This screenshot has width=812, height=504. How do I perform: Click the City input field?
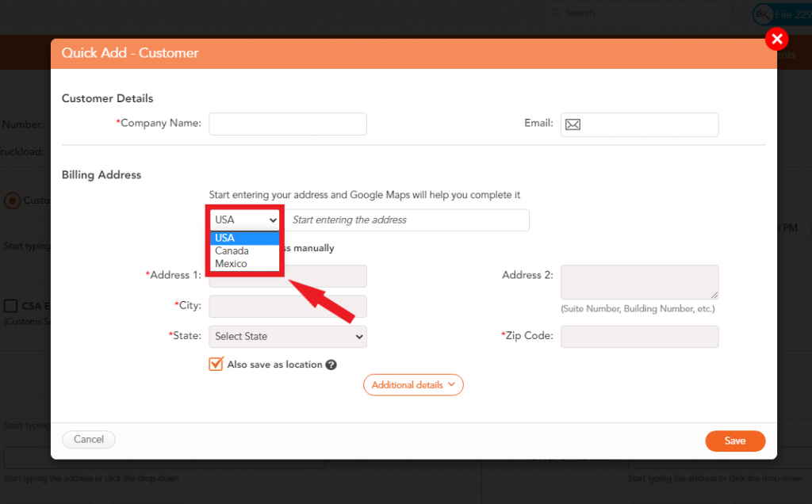287,307
